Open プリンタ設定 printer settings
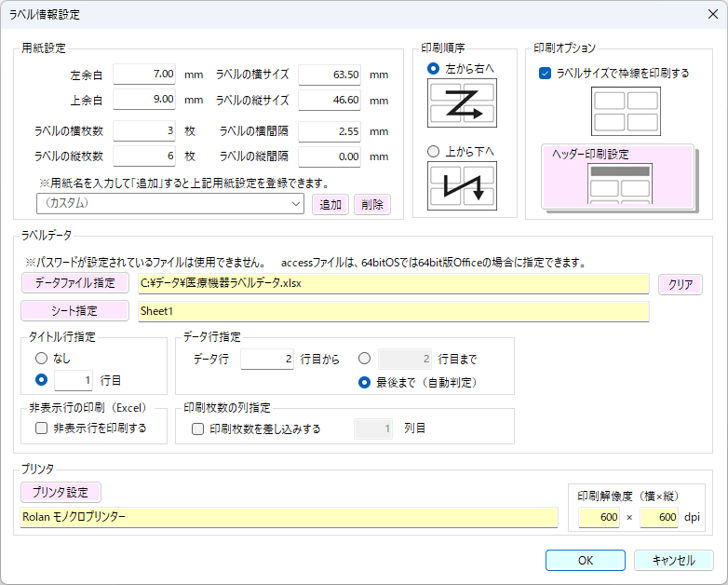728x585 pixels. click(61, 493)
